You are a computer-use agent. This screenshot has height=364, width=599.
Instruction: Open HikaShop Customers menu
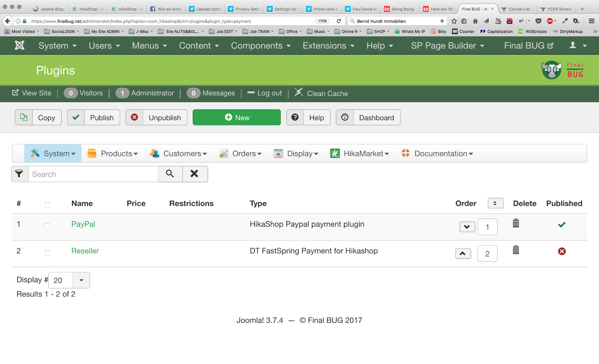click(178, 153)
